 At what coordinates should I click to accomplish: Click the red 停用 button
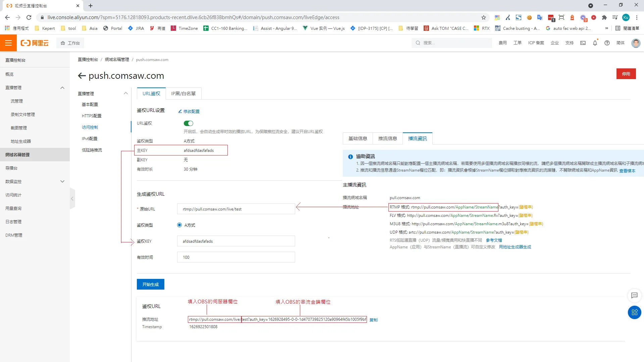click(626, 74)
